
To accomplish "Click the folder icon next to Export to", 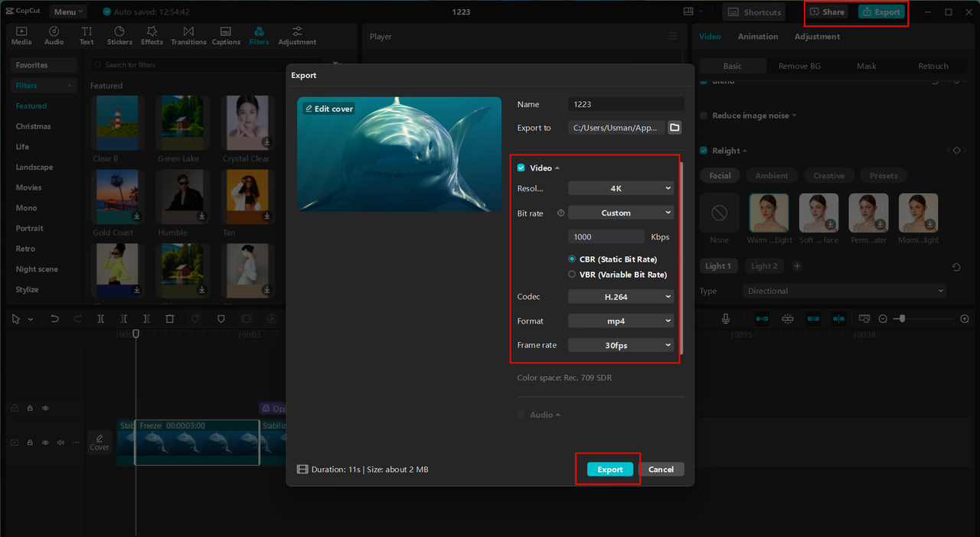I will (x=675, y=128).
